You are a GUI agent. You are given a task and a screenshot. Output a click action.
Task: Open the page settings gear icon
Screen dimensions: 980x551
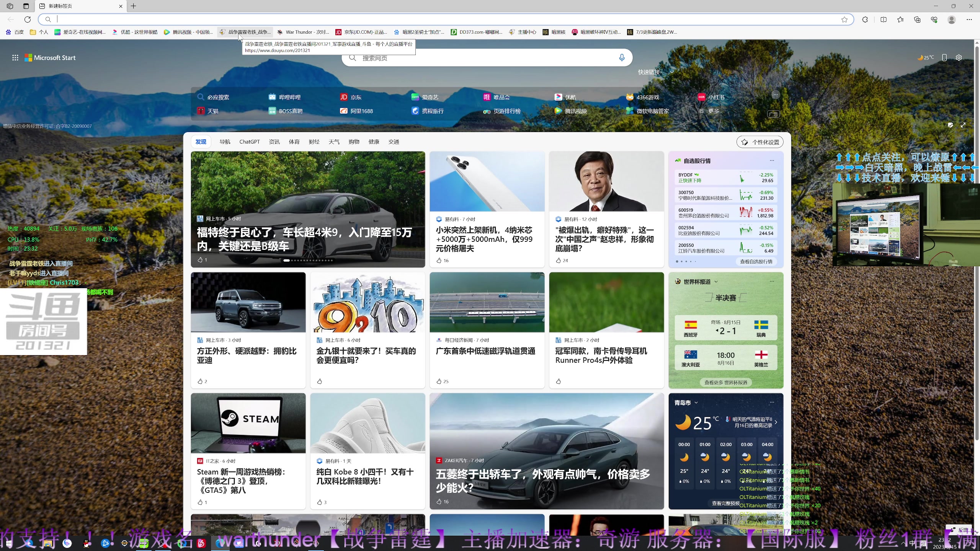point(959,57)
